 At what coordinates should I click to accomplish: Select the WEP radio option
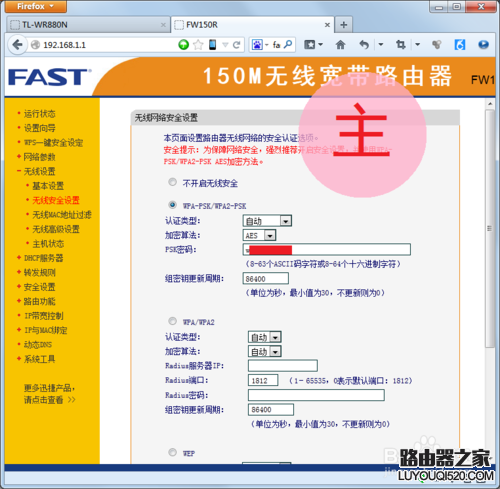tap(172, 452)
